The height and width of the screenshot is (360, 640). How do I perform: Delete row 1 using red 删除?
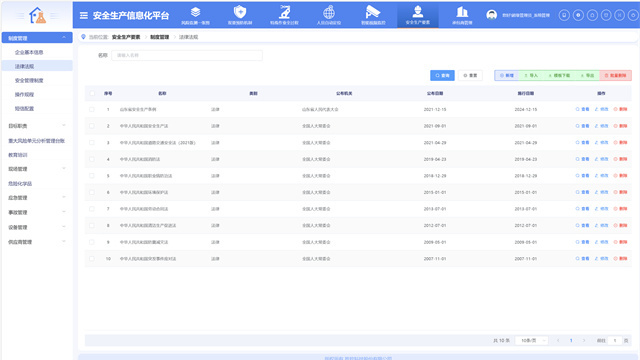[620, 109]
